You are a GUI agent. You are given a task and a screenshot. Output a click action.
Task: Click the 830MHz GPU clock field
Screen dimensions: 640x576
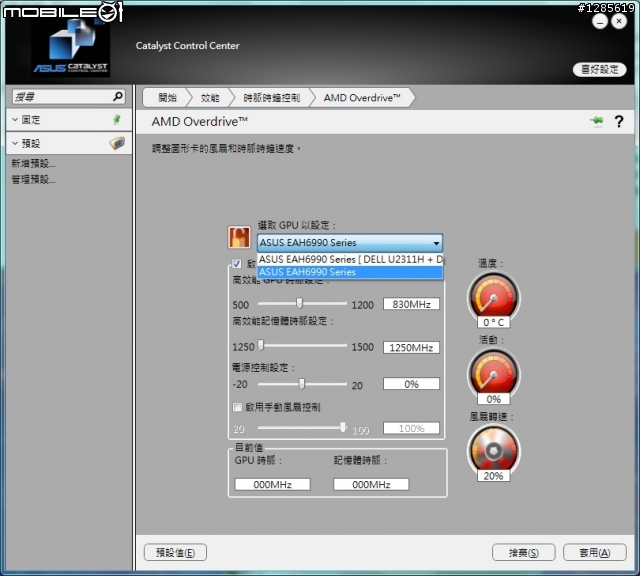point(411,304)
